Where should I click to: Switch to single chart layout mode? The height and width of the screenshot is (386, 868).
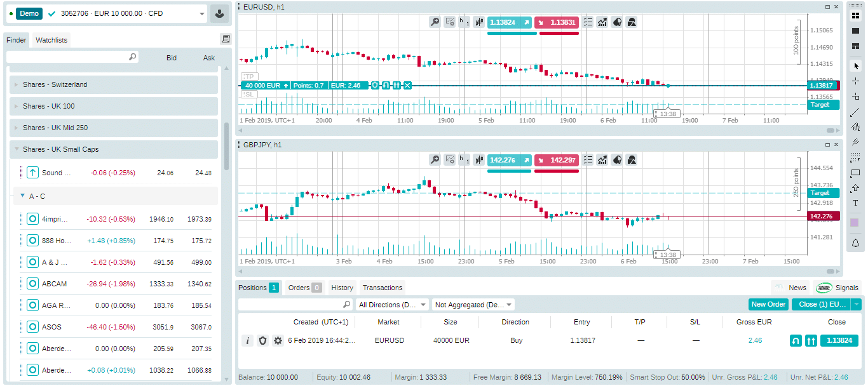tap(855, 30)
